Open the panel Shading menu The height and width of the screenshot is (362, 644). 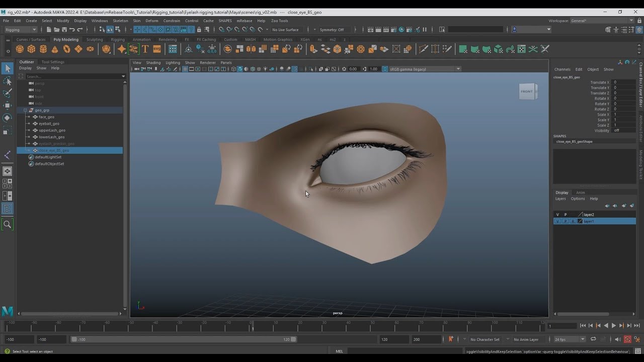pyautogui.click(x=153, y=63)
